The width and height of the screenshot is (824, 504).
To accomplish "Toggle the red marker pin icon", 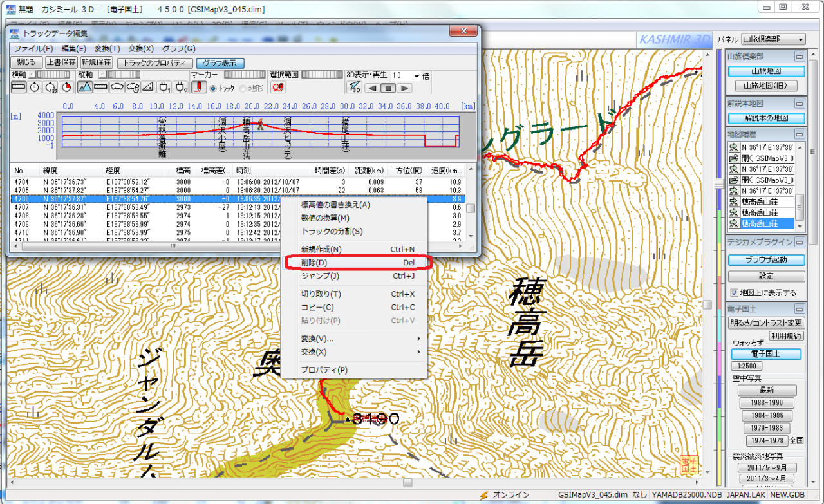I will [x=199, y=88].
